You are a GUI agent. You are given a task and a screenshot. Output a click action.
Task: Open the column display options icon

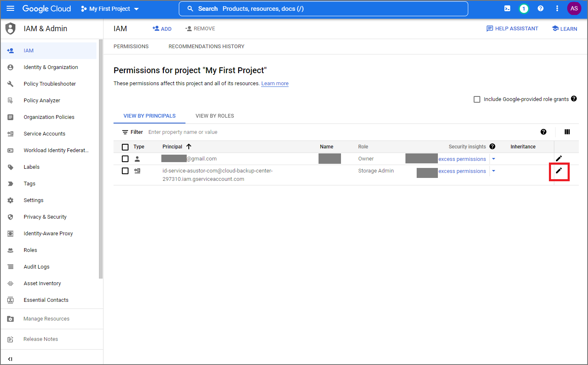coord(567,132)
